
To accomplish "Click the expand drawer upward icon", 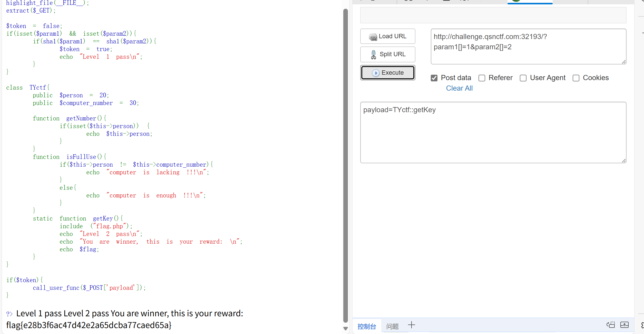I will coord(624,325).
